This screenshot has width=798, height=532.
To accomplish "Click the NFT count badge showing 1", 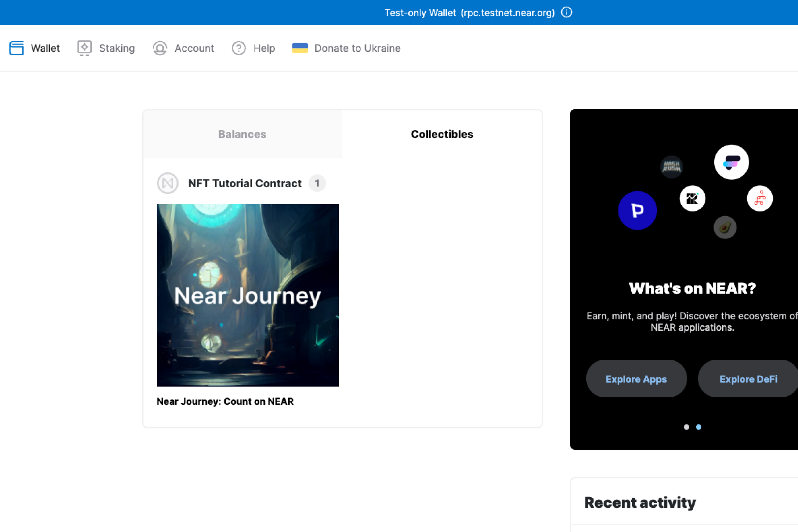I will coord(317,183).
